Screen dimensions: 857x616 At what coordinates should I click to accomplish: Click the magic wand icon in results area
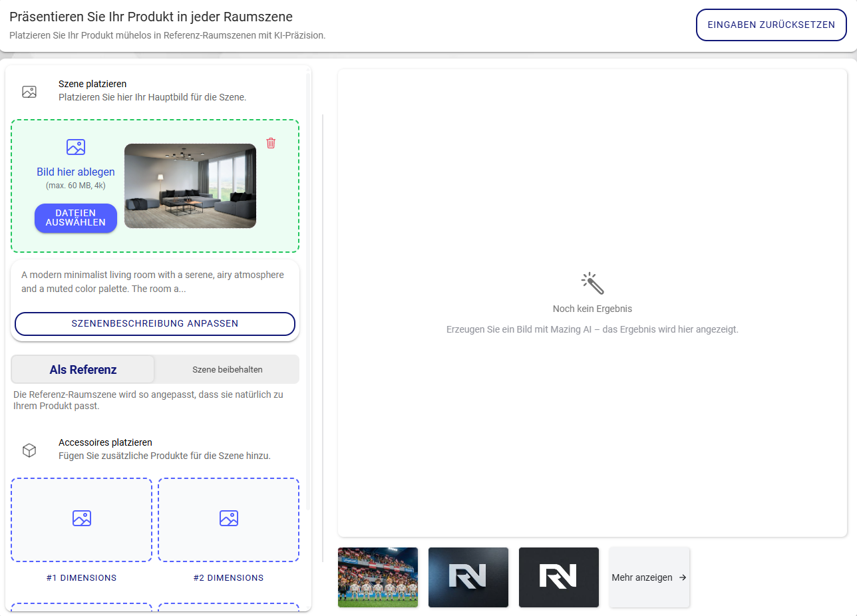coord(592,283)
